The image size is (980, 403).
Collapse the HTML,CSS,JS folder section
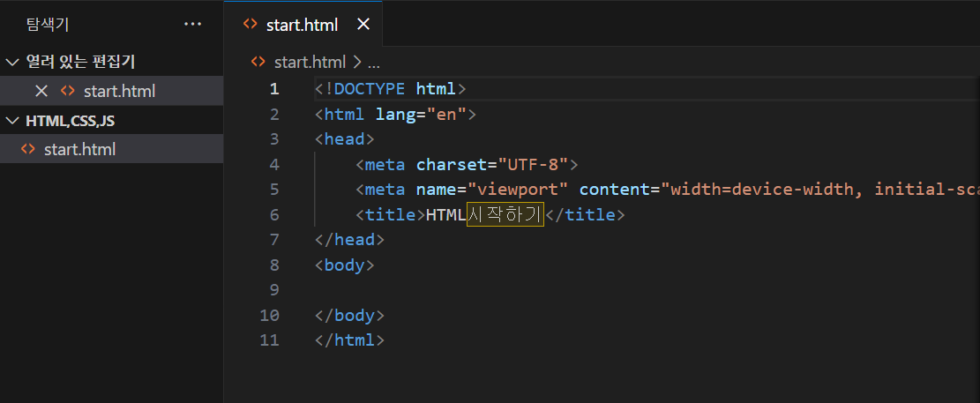(11, 121)
